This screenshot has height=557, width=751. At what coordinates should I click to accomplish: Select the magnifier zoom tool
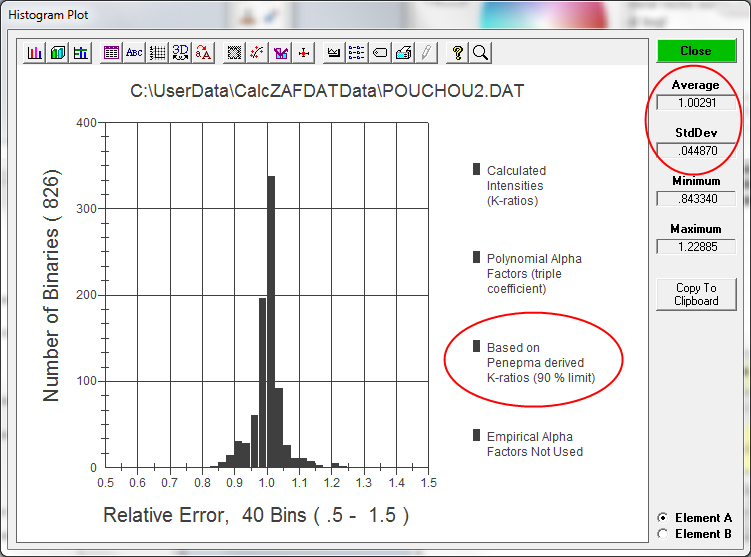click(x=480, y=53)
